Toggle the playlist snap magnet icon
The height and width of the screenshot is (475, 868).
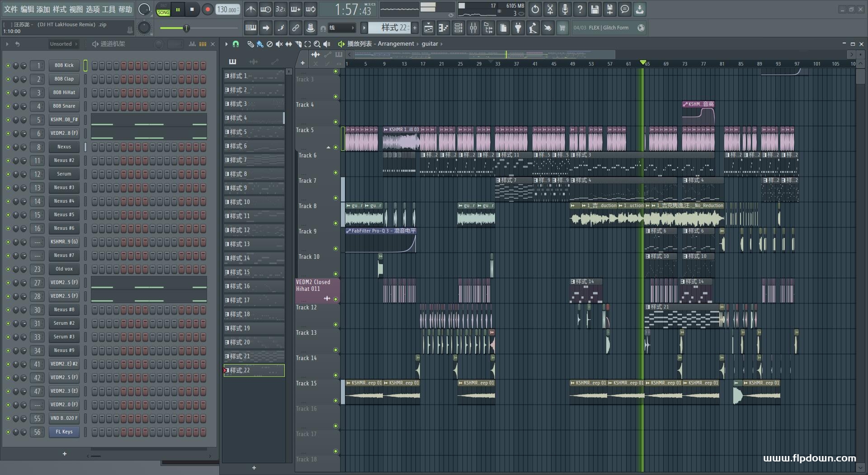236,44
